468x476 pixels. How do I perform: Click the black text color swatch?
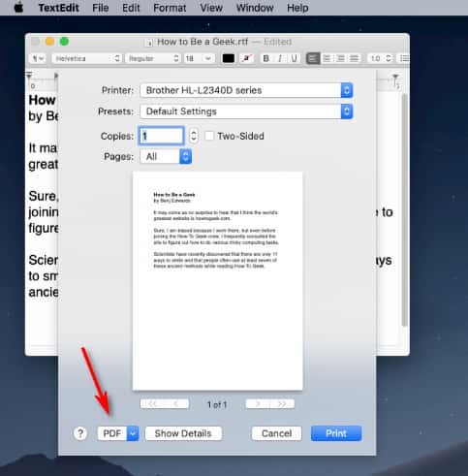click(229, 58)
